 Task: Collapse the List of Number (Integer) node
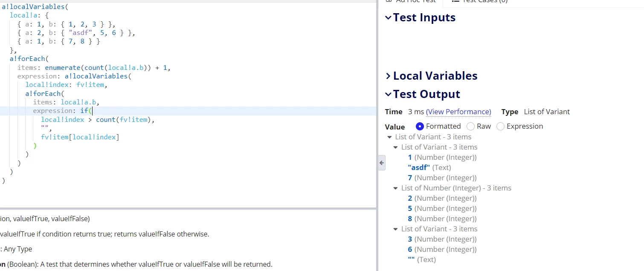[395, 188]
